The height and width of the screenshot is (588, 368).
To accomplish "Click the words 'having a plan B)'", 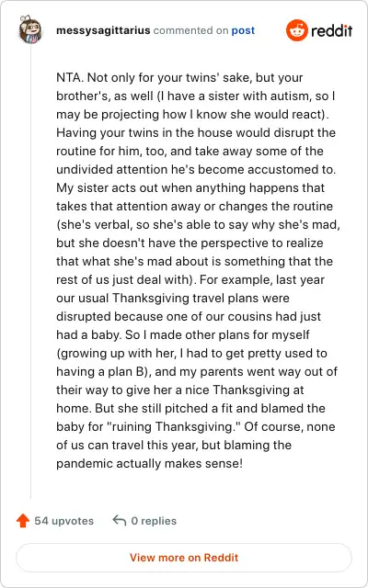I will tap(104, 371).
